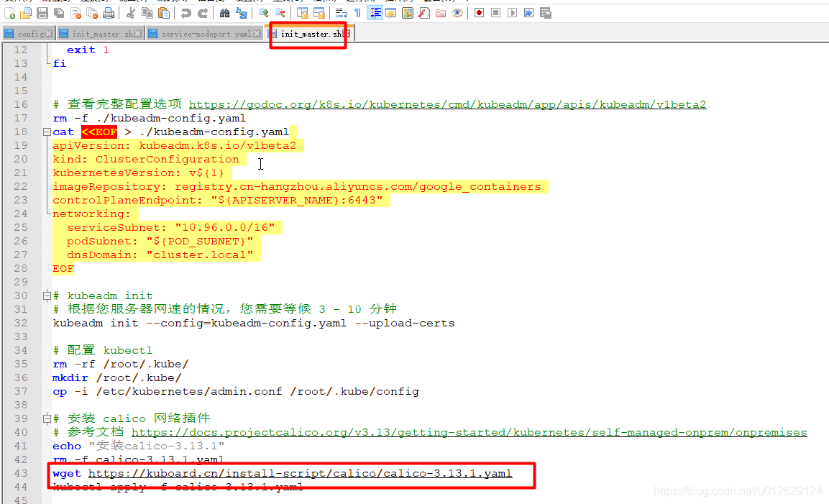Open the docs.projectcalico.org reference link
This screenshot has width=829, height=504.
(469, 432)
